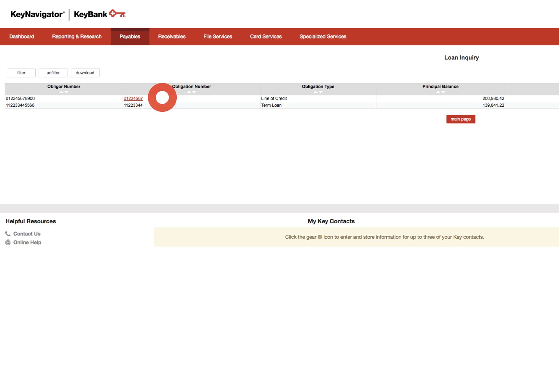Toggle descending order on Principal Balance column
559x392 pixels.
click(x=443, y=92)
